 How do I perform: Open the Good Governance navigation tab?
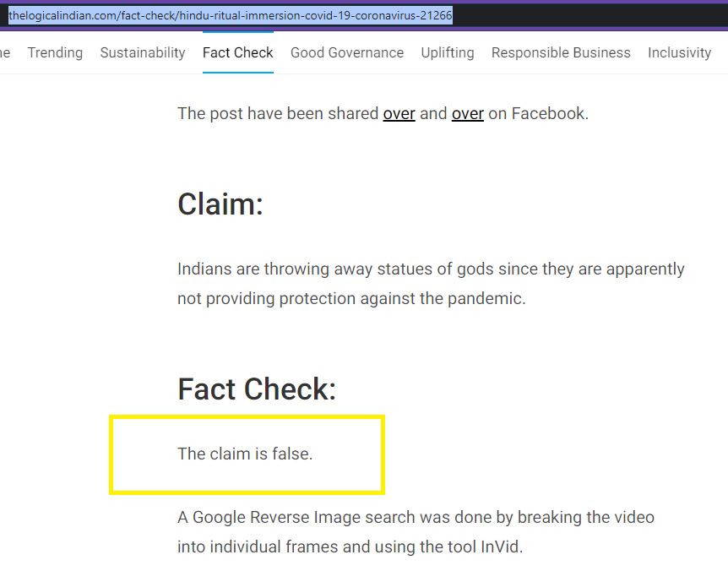347,52
